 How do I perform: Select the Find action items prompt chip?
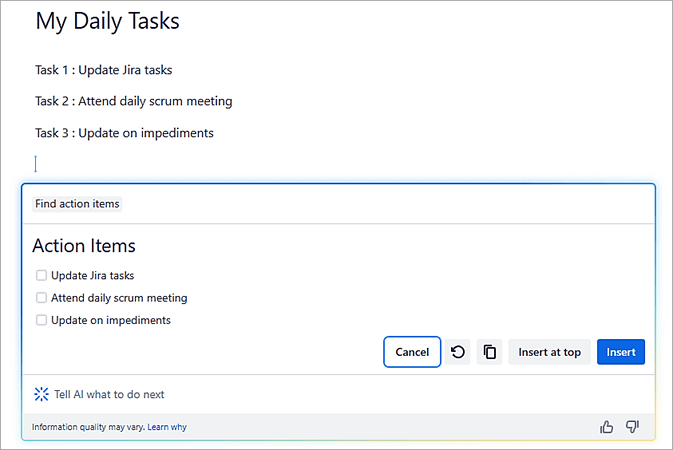click(x=77, y=204)
